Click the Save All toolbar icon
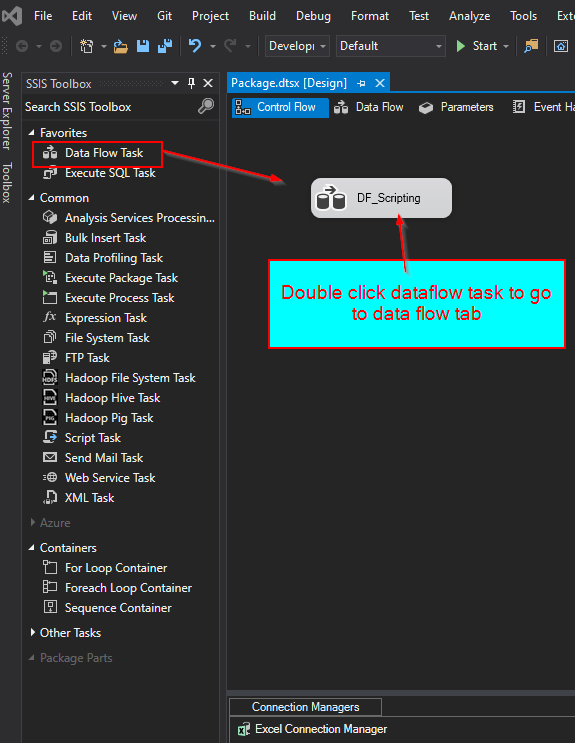 tap(165, 46)
